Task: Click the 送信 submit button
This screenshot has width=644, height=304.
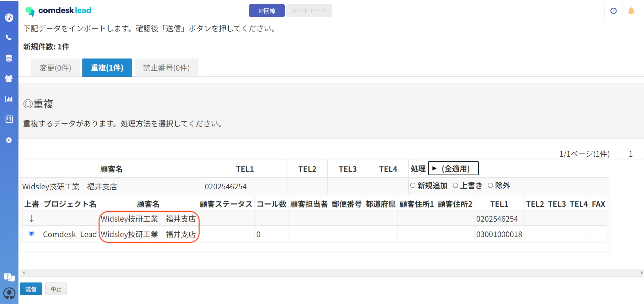Action: click(31, 289)
